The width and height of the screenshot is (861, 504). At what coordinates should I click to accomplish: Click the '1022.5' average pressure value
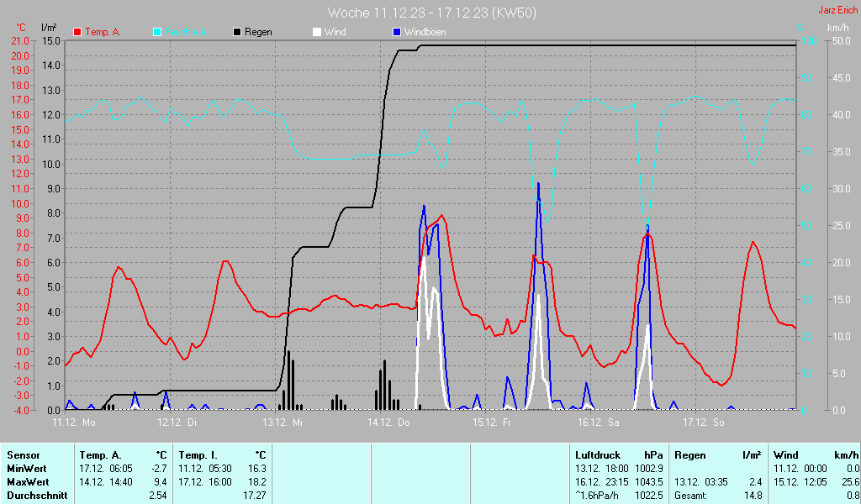point(649,496)
